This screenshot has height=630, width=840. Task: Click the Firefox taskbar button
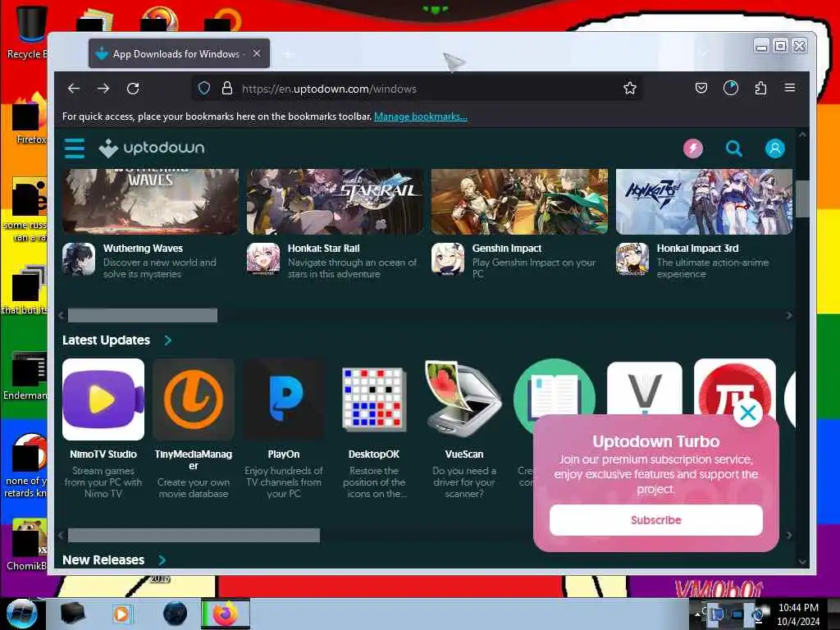226,614
